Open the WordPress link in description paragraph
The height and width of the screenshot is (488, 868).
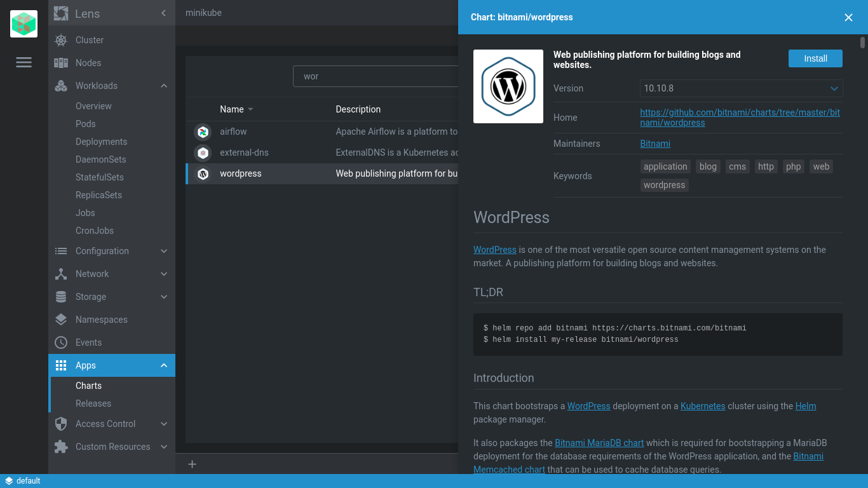[x=495, y=250]
